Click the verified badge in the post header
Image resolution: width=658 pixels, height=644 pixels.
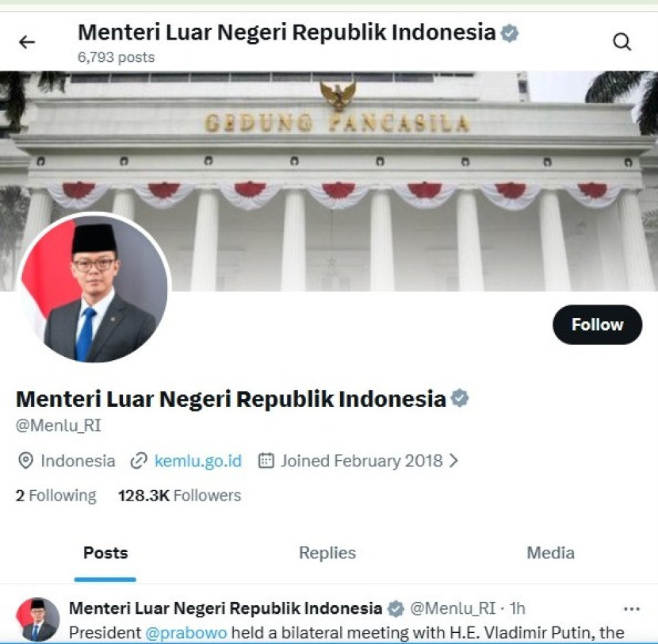[x=396, y=608]
